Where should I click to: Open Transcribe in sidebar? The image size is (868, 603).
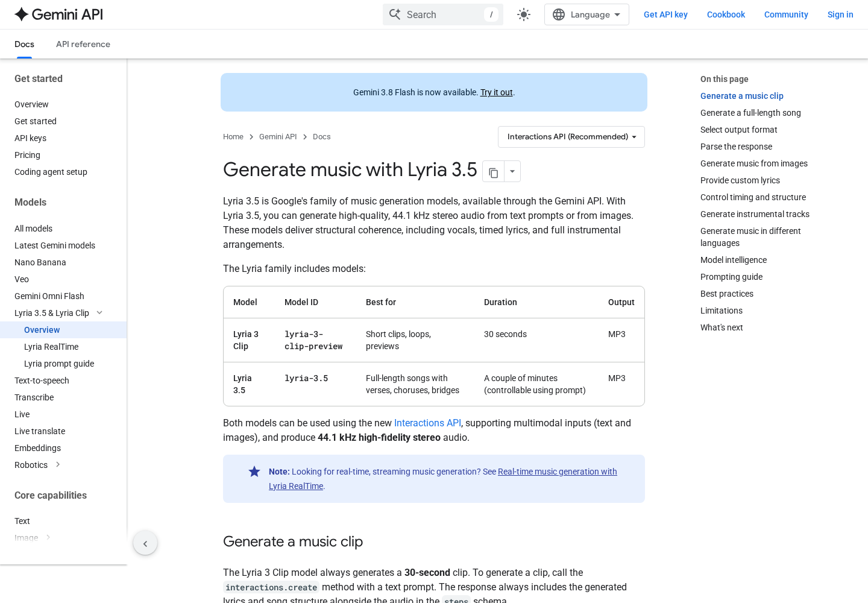(x=34, y=397)
